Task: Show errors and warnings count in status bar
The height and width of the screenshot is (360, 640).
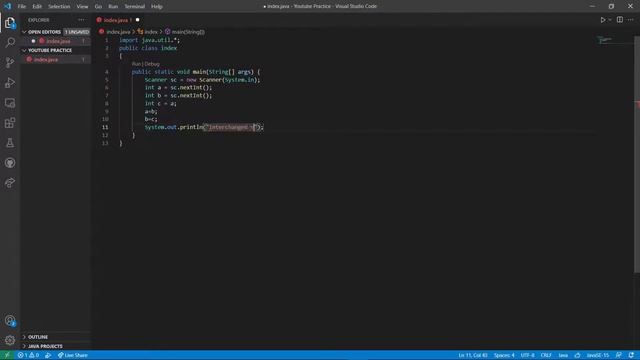Action: (28, 355)
